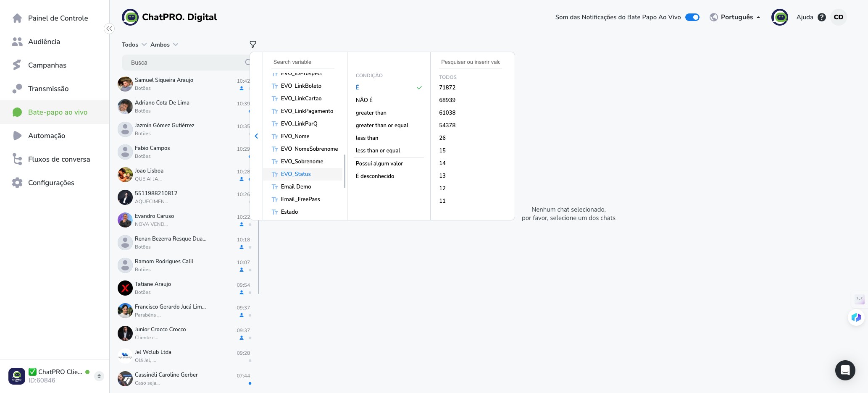Click the robot avatar beside Ajuda
Screen dimensions: 868x393
(x=780, y=17)
